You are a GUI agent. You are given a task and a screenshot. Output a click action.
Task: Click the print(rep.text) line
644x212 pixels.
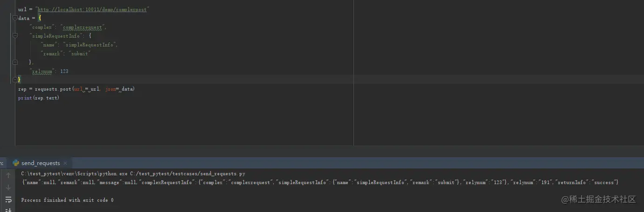pos(39,98)
